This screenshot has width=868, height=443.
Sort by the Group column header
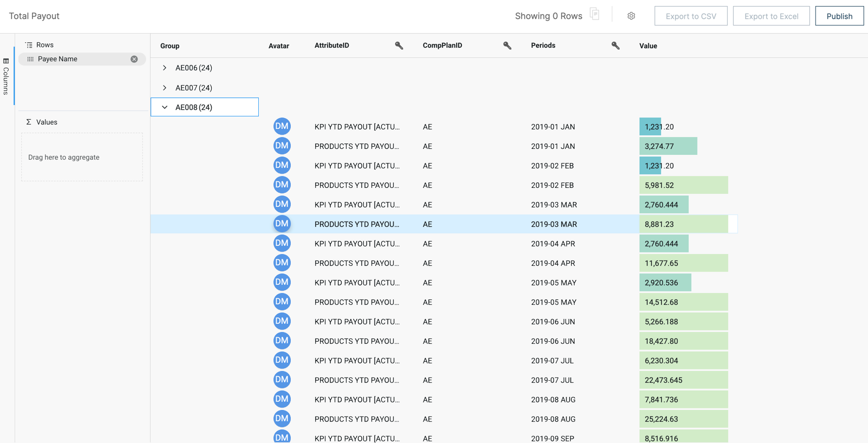tap(170, 46)
